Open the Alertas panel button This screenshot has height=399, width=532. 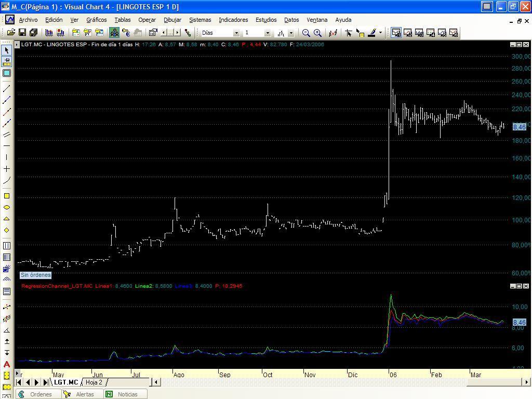(82, 394)
